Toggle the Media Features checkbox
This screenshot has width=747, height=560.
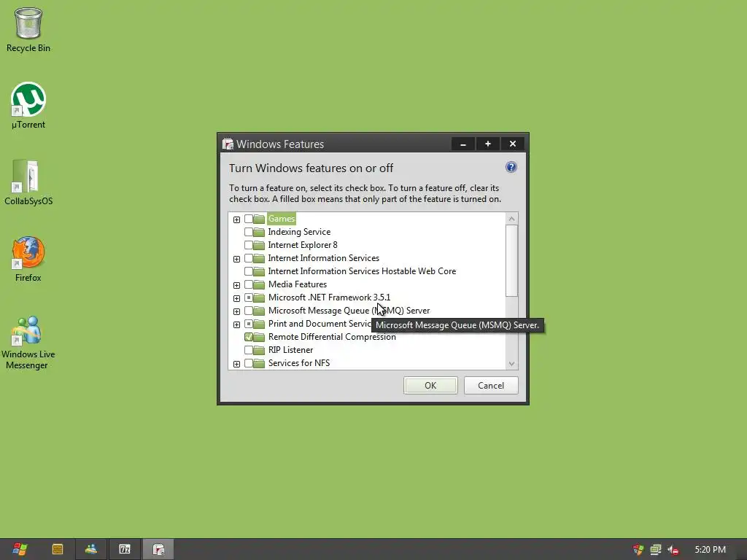[x=248, y=284]
